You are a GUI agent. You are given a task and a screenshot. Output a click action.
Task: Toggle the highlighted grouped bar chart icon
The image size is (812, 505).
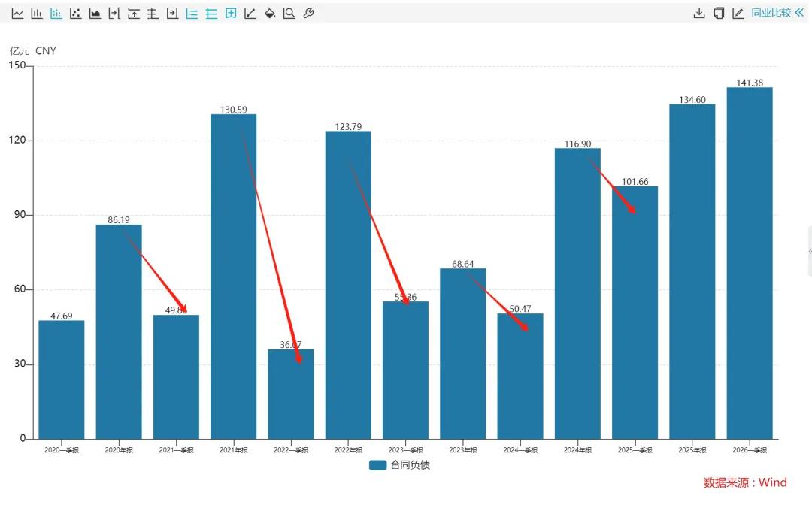pyautogui.click(x=56, y=14)
